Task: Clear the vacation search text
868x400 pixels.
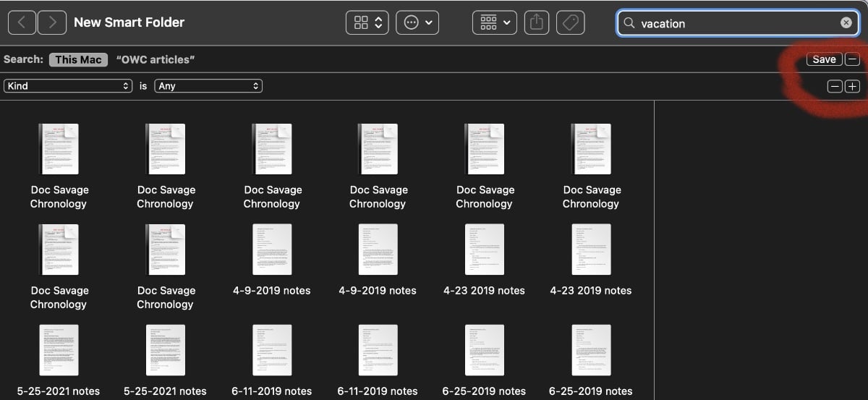Action: [846, 23]
